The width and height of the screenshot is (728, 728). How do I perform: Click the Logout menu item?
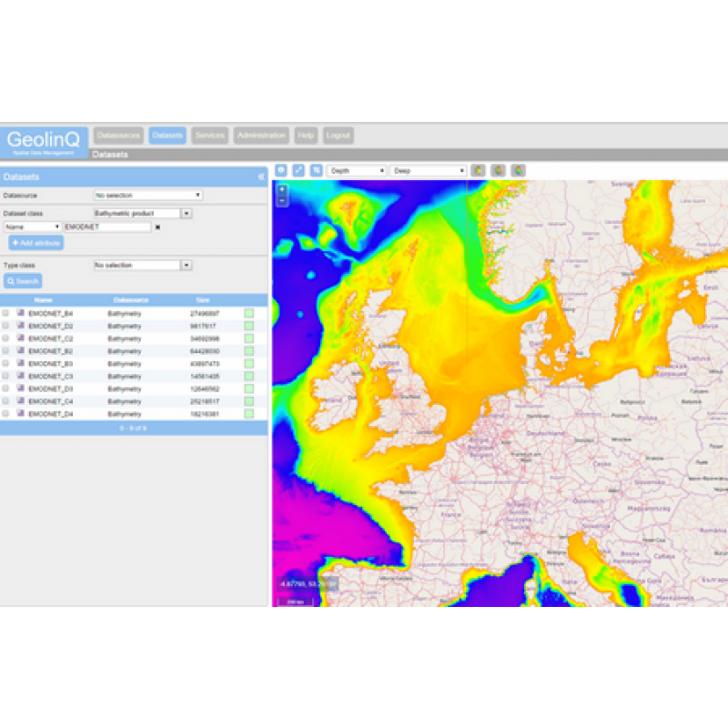click(x=338, y=136)
